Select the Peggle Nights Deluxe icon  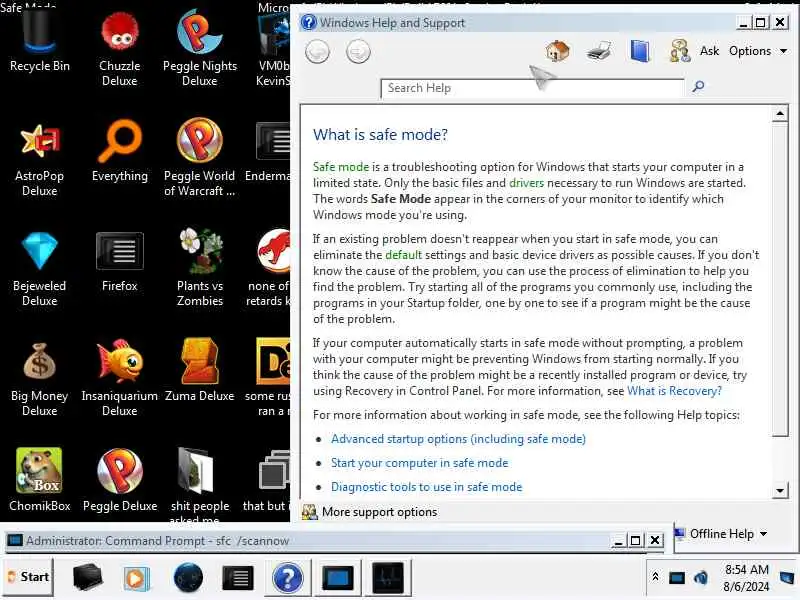tap(199, 48)
